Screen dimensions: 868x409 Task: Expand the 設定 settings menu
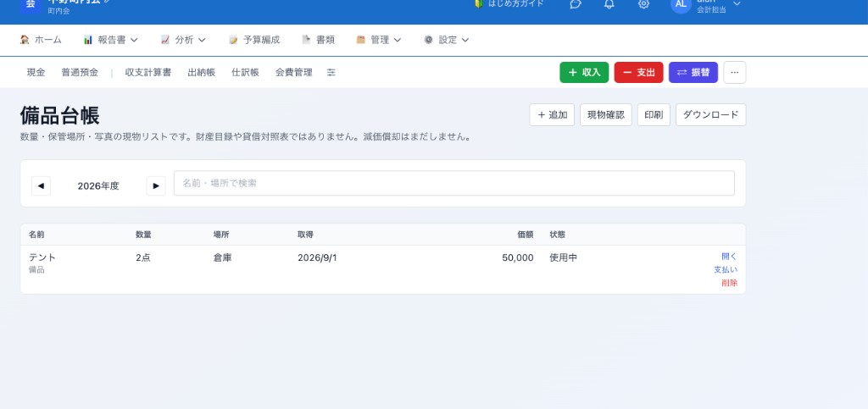point(447,40)
